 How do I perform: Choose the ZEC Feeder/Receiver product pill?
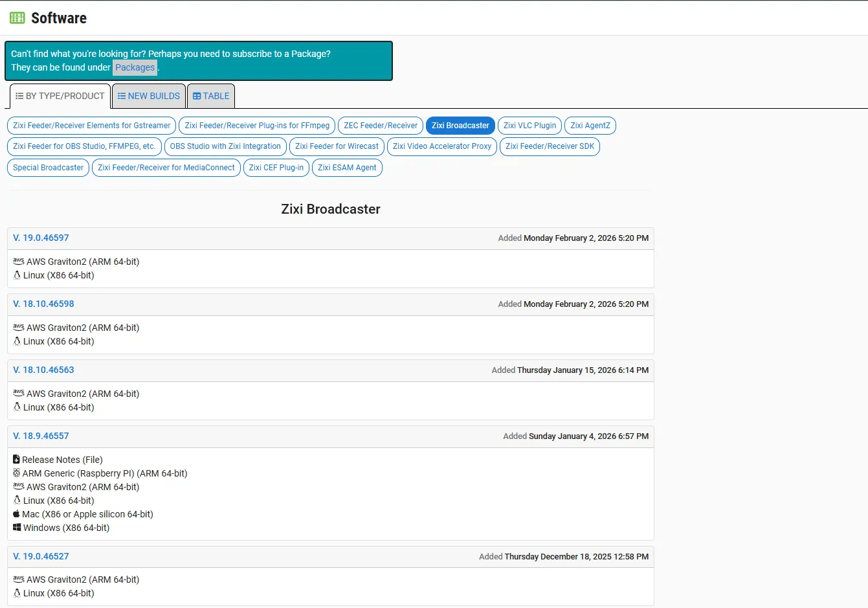pos(381,126)
